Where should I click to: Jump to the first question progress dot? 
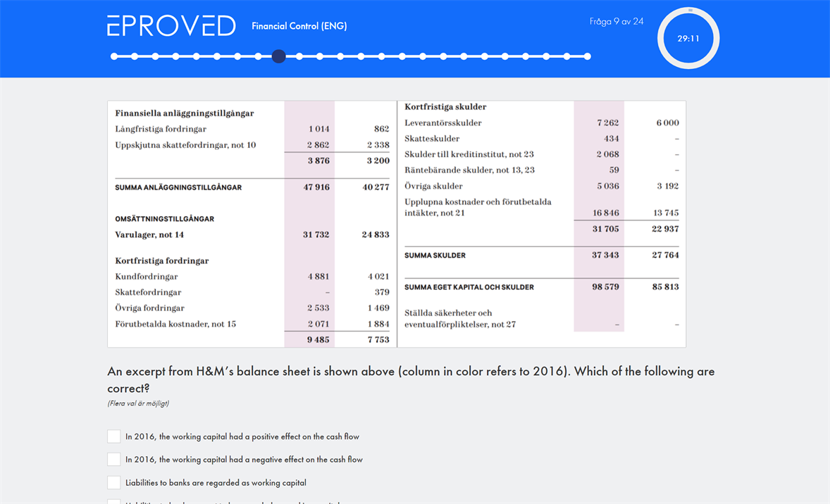pos(114,56)
